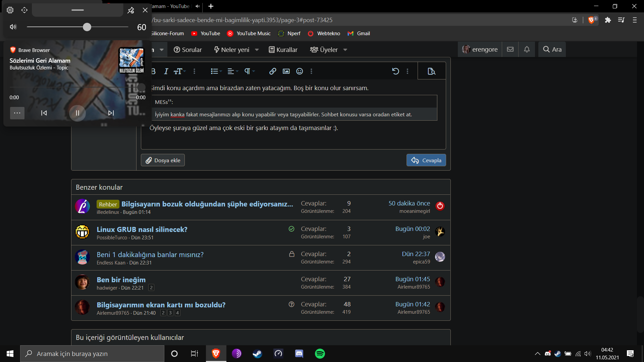Skip to next track in media overlay

click(111, 113)
